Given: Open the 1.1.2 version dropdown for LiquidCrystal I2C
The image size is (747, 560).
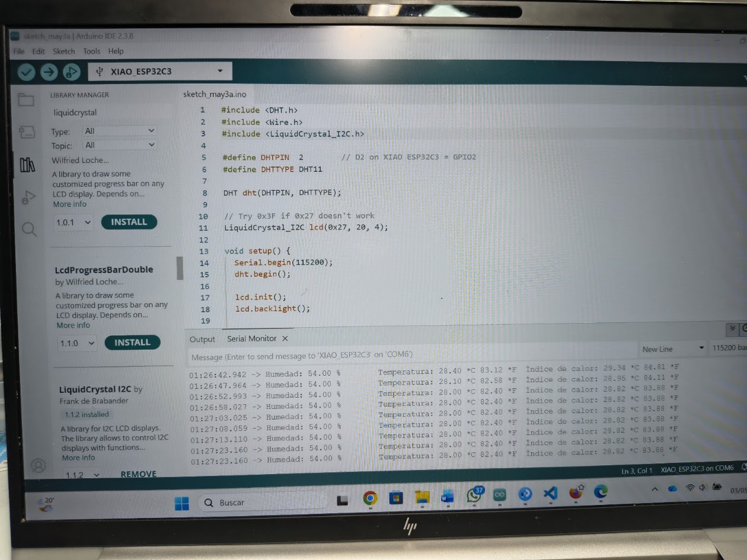Looking at the screenshot, I should (x=82, y=475).
